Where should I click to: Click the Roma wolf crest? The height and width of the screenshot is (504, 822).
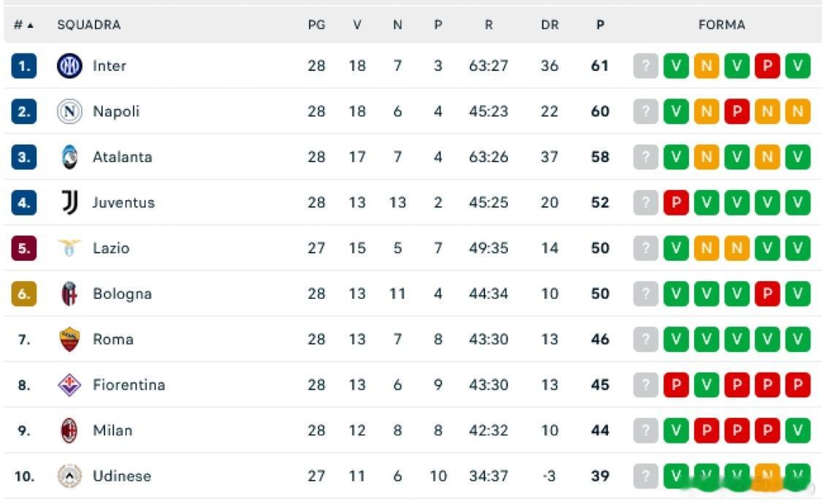coord(69,339)
